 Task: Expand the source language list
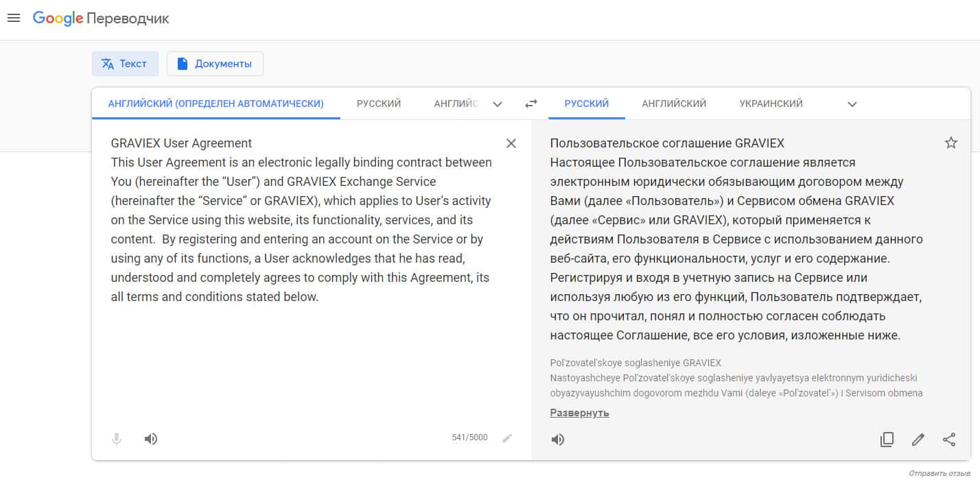point(498,104)
